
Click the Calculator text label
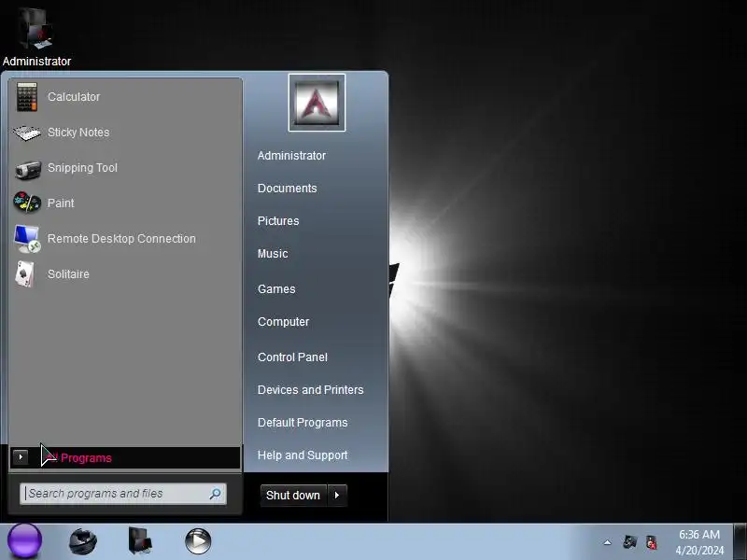point(74,97)
